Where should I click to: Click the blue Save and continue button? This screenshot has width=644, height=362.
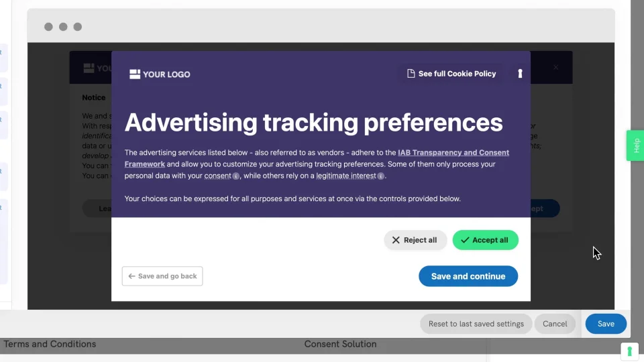click(468, 276)
